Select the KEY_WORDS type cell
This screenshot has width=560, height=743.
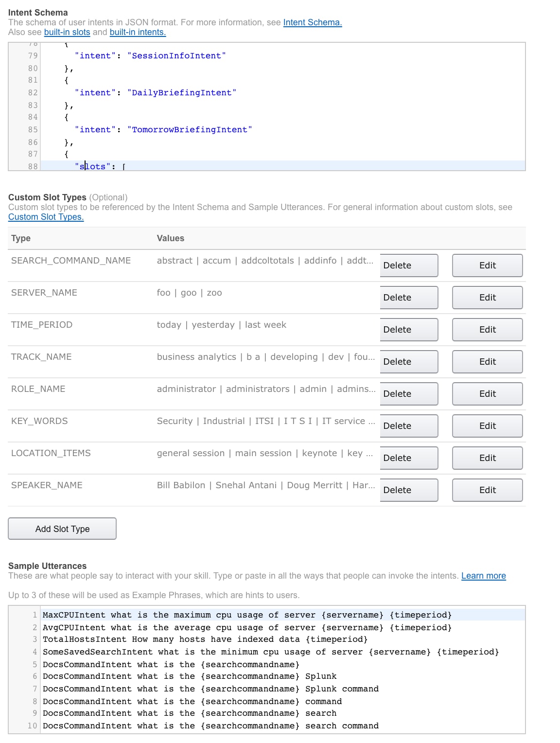click(39, 421)
